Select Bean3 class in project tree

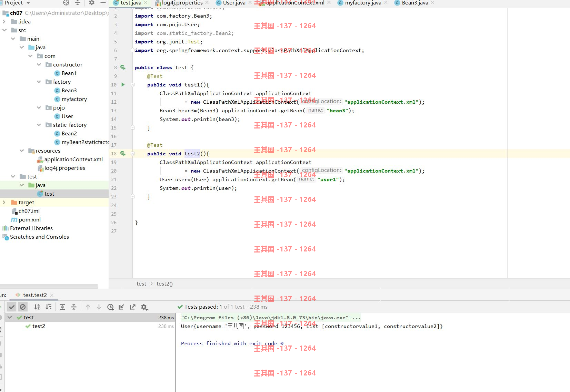69,90
